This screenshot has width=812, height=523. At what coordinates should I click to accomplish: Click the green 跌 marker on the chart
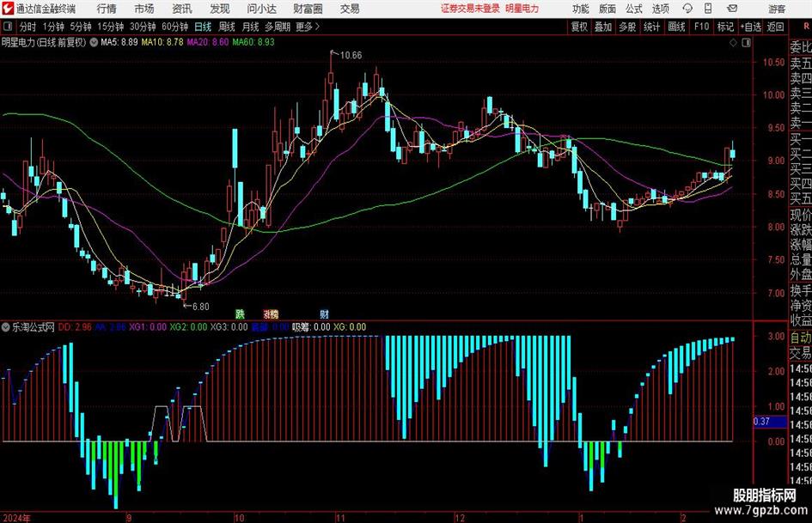tap(240, 313)
